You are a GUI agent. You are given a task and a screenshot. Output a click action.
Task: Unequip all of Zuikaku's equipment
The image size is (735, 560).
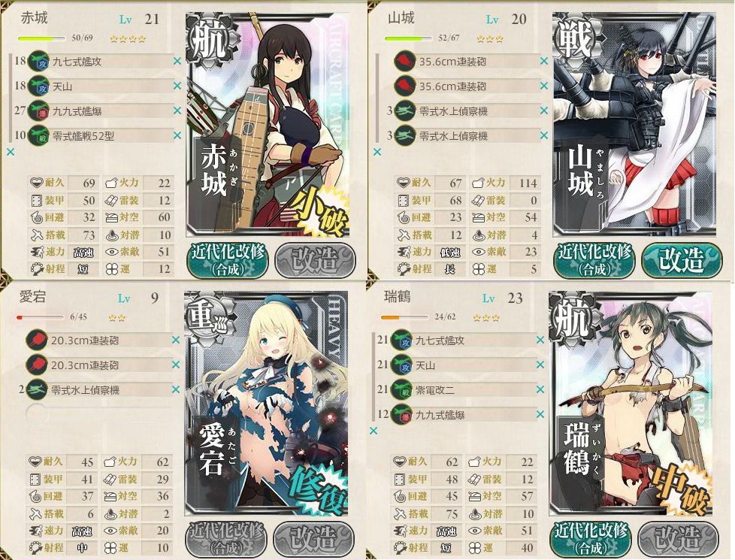374,431
